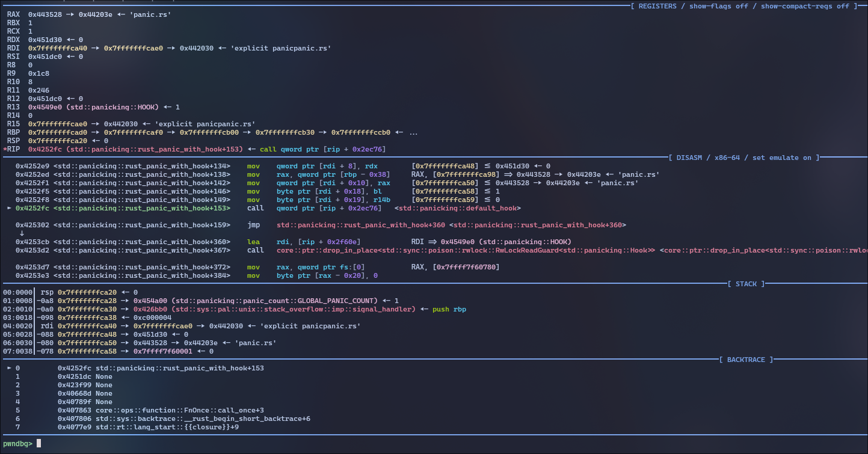Click the current instruction arrow marker in disassembly

click(9, 208)
